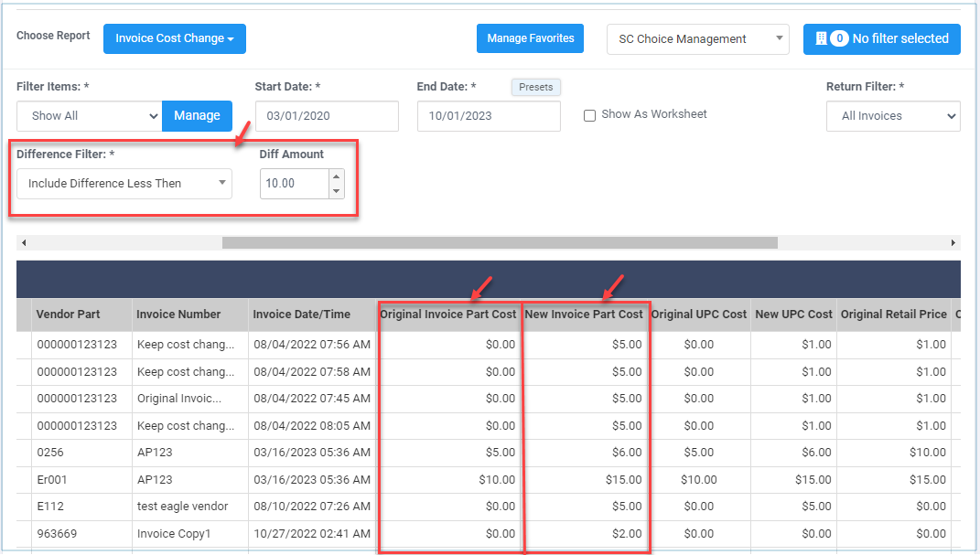Expand the Difference Filter dropdown
980x555 pixels.
tap(124, 184)
